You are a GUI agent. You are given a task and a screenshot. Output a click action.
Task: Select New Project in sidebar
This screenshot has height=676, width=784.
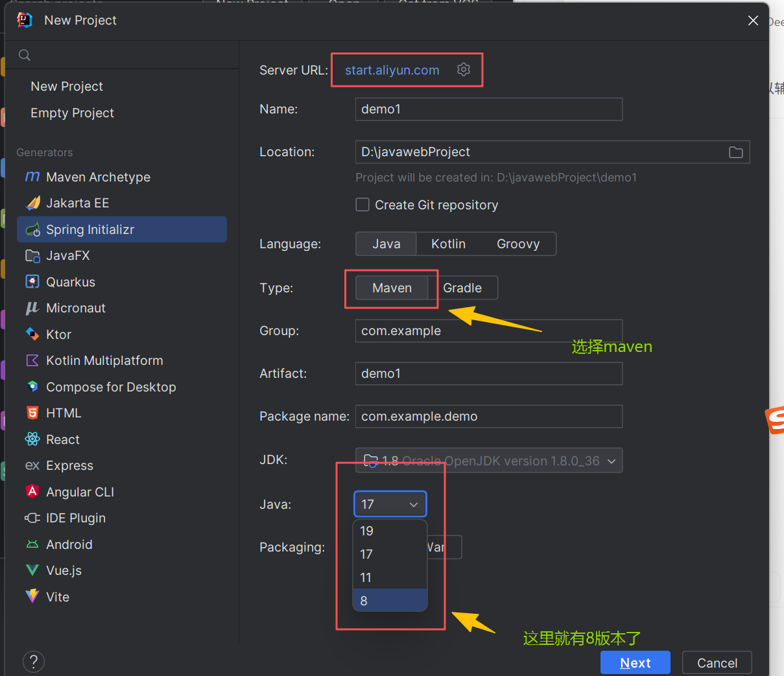(122, 86)
